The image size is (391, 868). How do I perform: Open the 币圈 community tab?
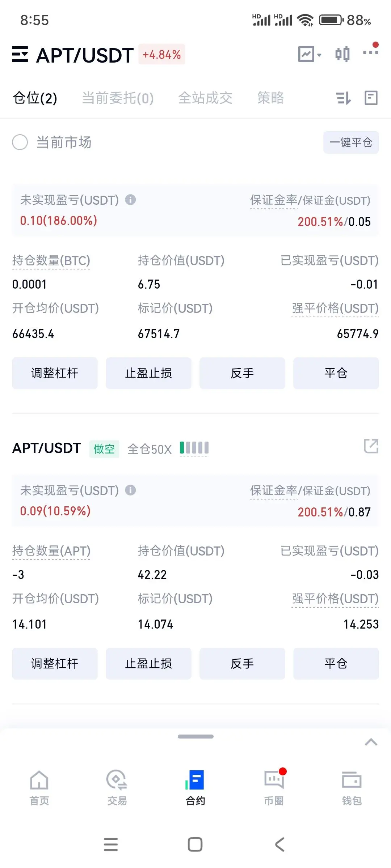coord(274,788)
